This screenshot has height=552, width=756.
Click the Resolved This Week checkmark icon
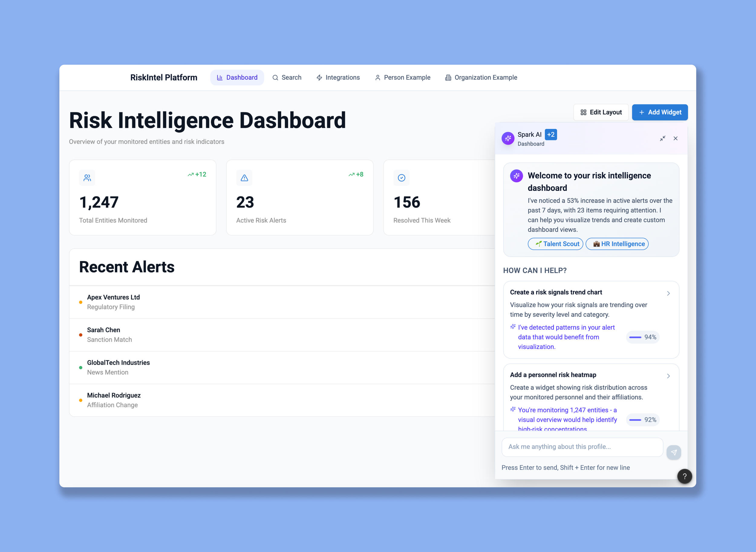coord(401,178)
